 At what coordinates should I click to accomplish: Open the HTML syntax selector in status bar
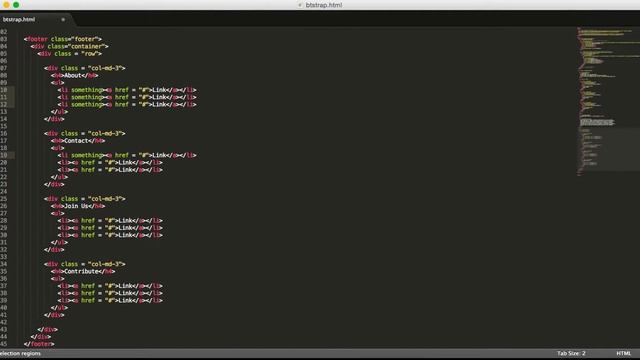tap(623, 353)
